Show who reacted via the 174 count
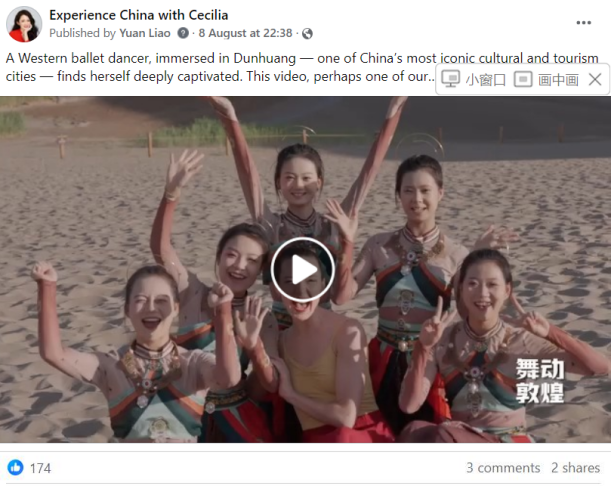Viewport: 611px width, 489px height. (41, 468)
